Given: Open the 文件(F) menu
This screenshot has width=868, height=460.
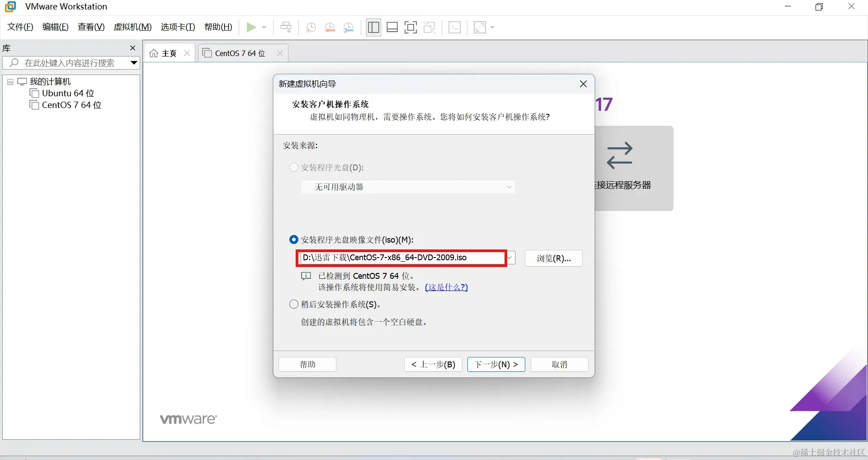Looking at the screenshot, I should 20,27.
